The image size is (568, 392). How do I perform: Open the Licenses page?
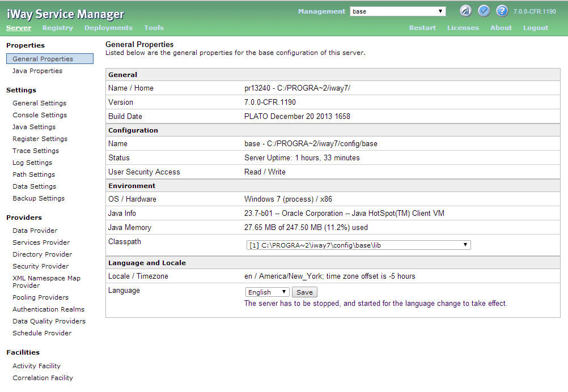pos(463,28)
